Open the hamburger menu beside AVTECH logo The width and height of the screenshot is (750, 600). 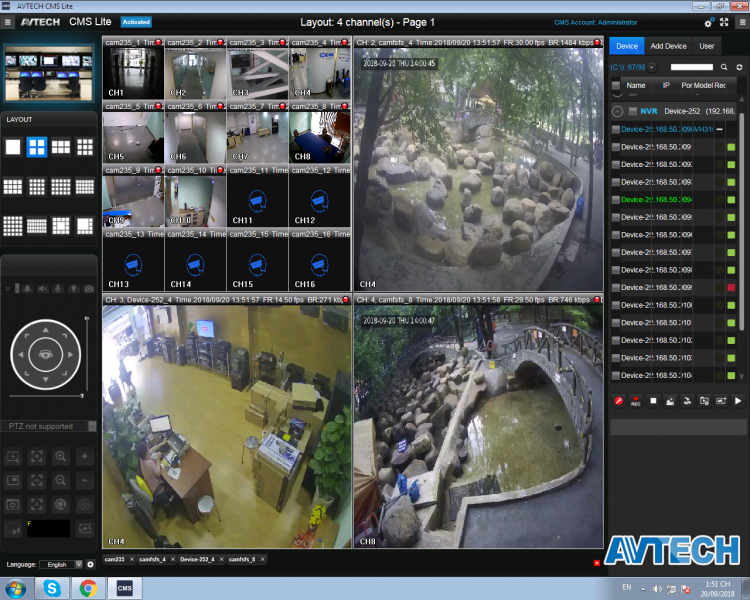click(x=8, y=22)
